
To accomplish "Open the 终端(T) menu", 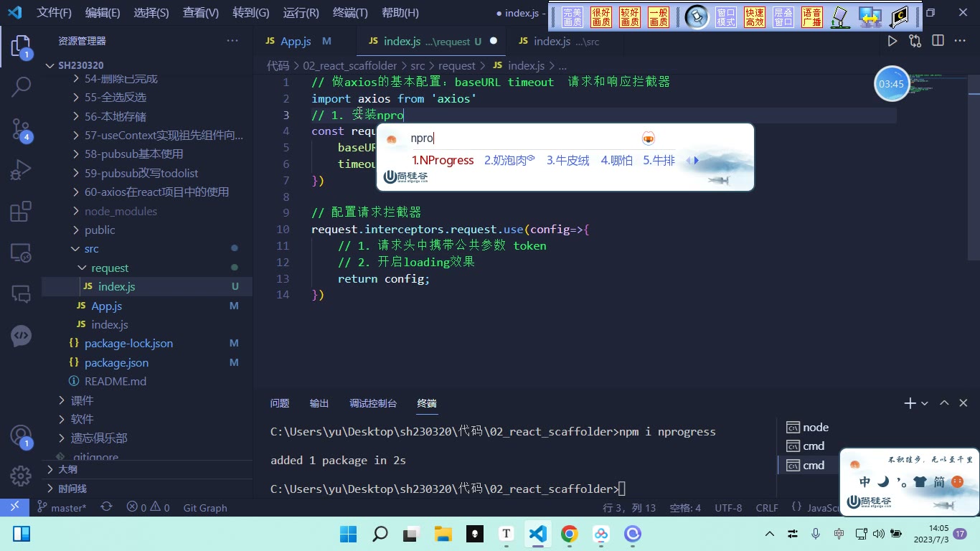I will (x=350, y=13).
